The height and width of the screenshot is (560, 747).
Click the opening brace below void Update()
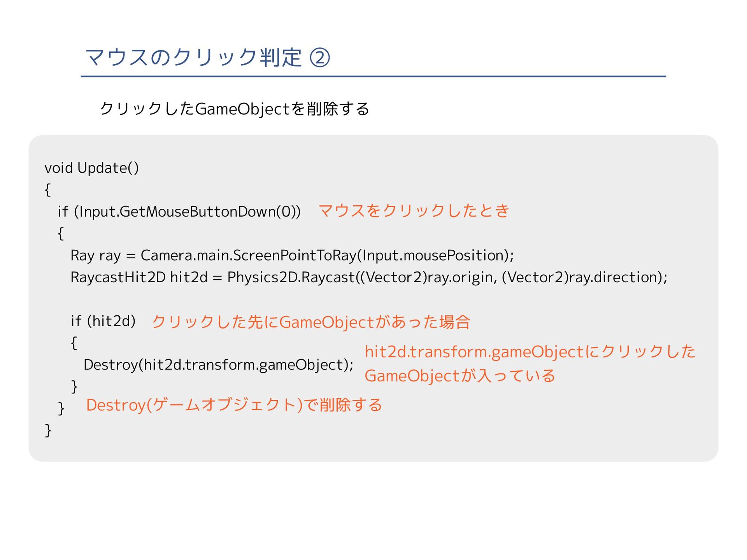click(x=48, y=190)
